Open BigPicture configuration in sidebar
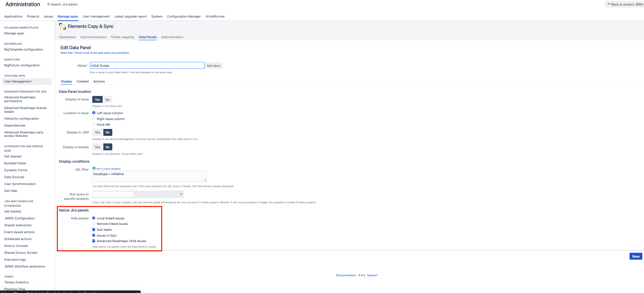 (22, 65)
